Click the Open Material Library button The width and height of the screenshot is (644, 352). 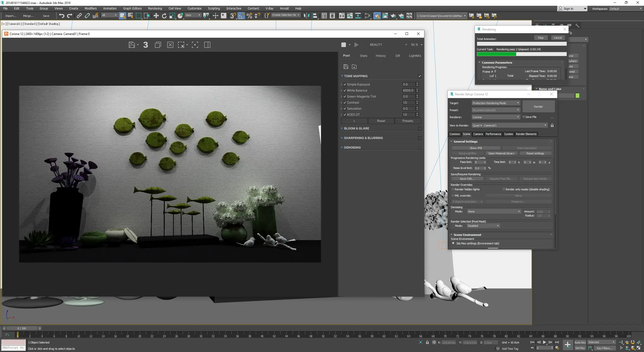tap(501, 153)
